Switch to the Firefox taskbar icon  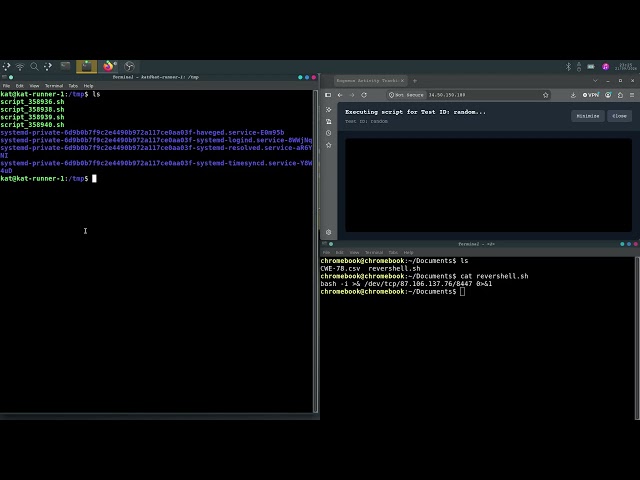pyautogui.click(x=108, y=67)
